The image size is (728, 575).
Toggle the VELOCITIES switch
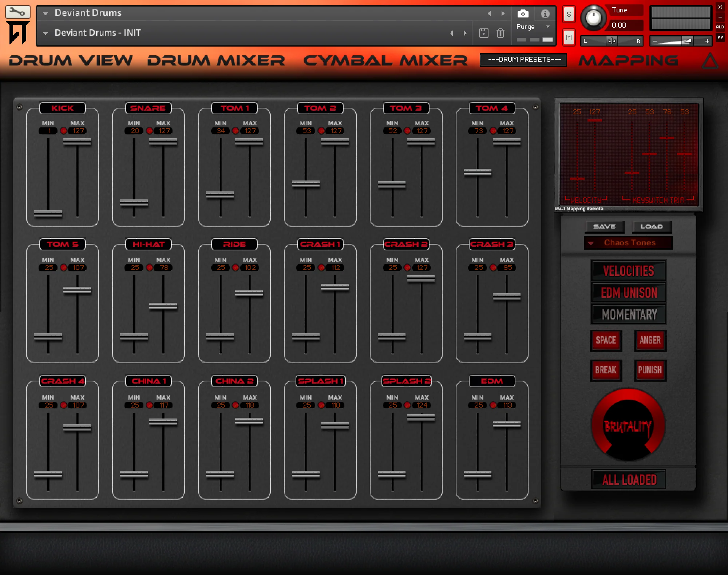(629, 271)
